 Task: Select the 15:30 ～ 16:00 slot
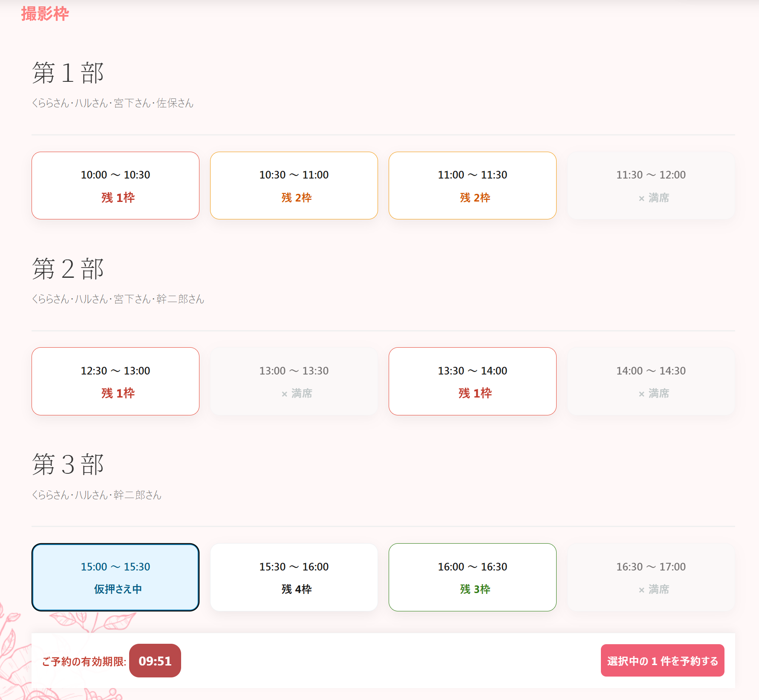coord(294,577)
